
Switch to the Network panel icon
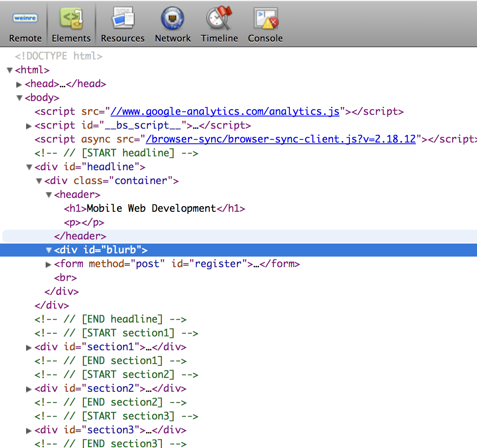172,18
